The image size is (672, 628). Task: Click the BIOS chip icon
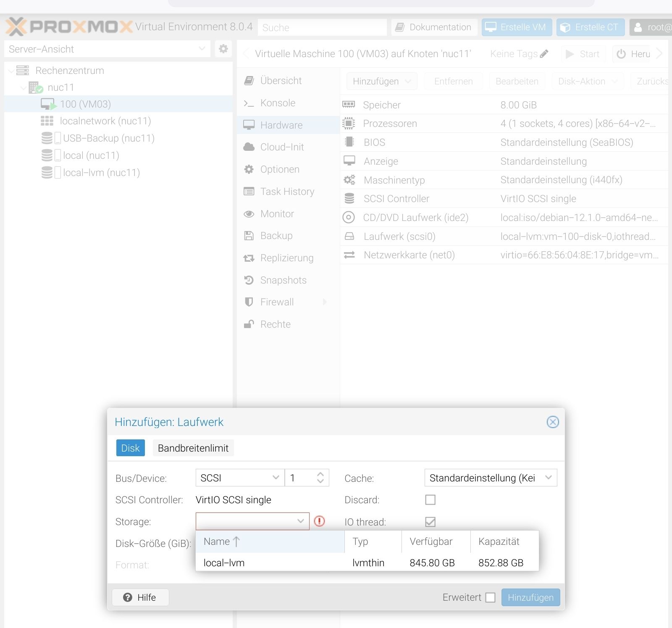point(349,142)
